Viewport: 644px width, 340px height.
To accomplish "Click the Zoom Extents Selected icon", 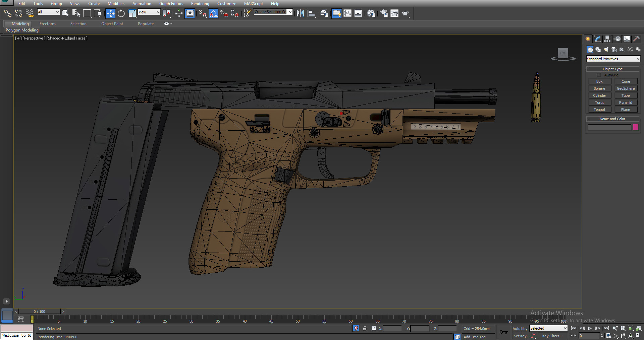I will coord(631,328).
